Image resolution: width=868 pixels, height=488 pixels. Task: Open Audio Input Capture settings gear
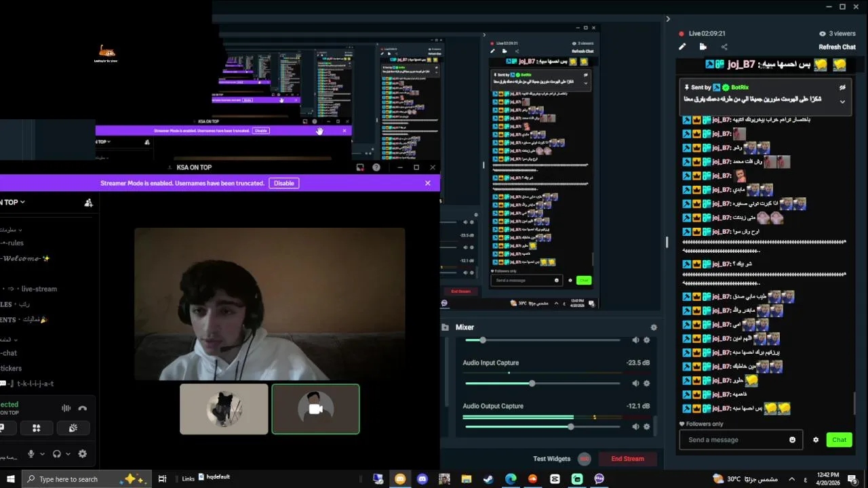coord(646,383)
